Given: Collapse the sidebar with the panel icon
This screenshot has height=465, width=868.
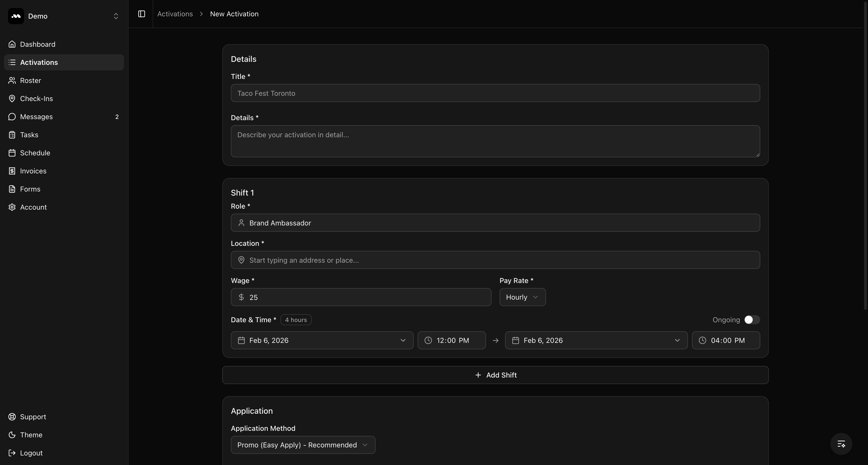Looking at the screenshot, I should point(141,14).
